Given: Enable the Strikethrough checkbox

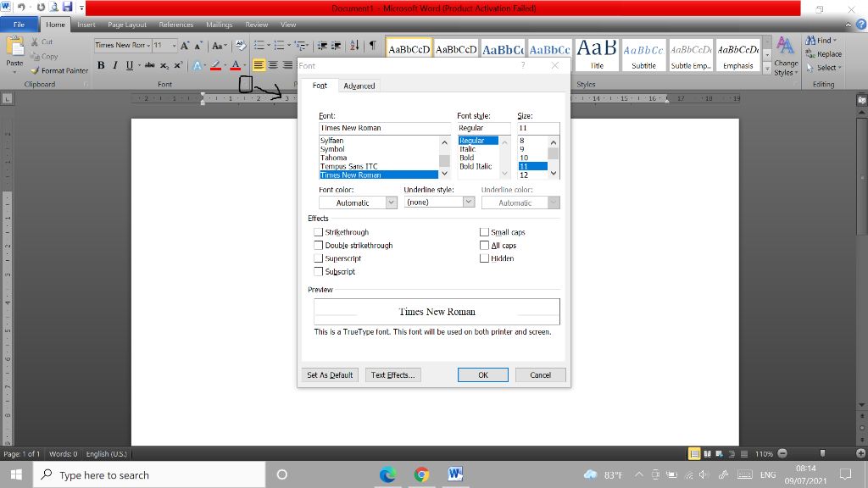Looking at the screenshot, I should (x=319, y=232).
